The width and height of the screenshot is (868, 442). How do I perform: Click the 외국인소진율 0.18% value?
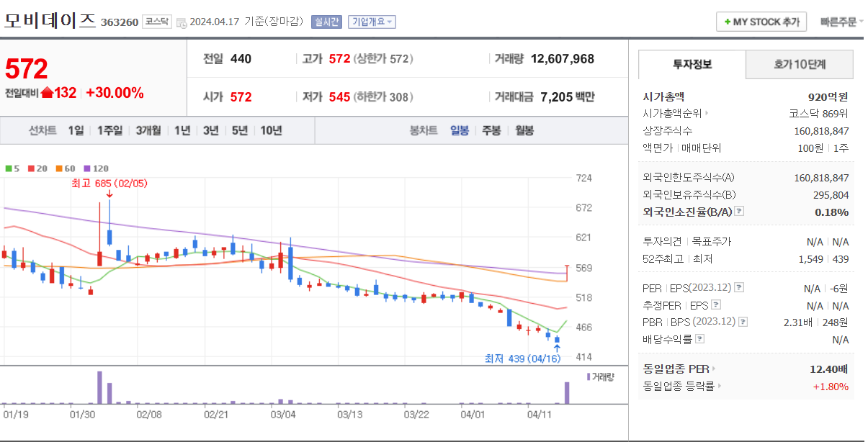[x=832, y=212]
